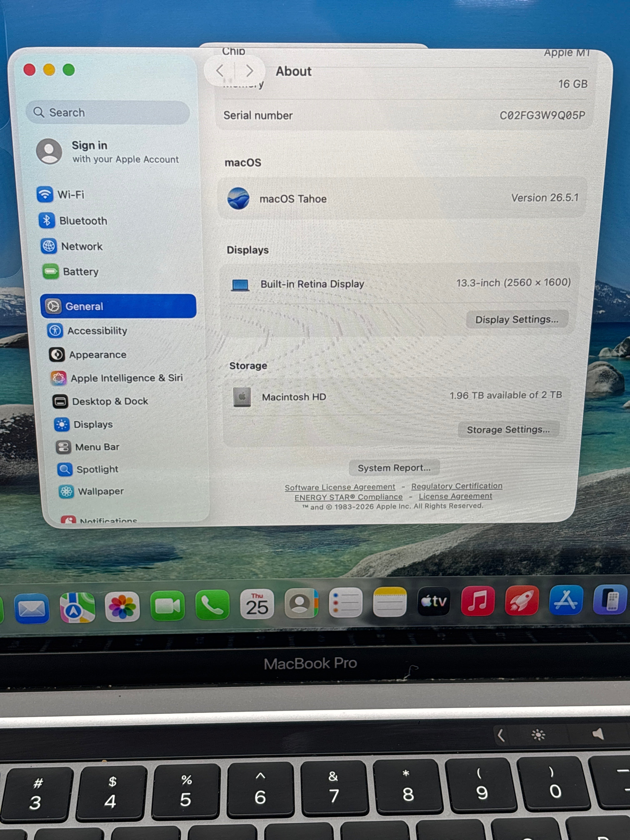Open Wi-Fi settings in sidebar
630x840 pixels.
[x=61, y=194]
